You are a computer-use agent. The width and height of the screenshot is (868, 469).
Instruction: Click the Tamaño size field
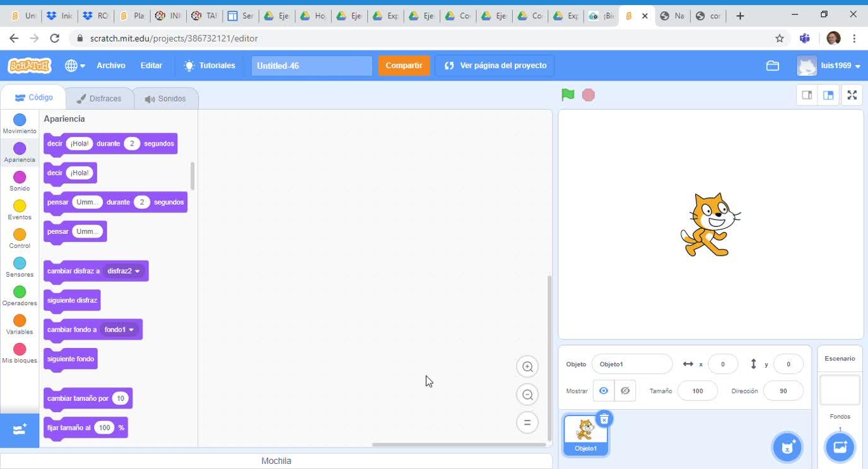tap(698, 391)
